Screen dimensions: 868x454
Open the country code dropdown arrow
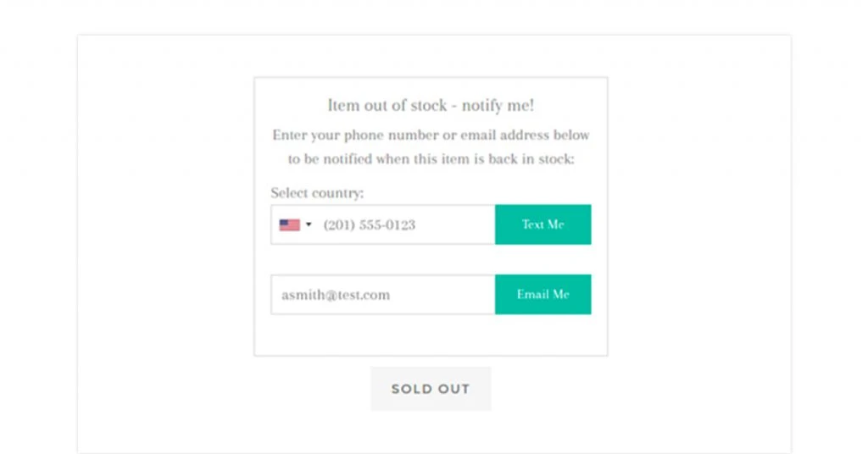pyautogui.click(x=309, y=224)
